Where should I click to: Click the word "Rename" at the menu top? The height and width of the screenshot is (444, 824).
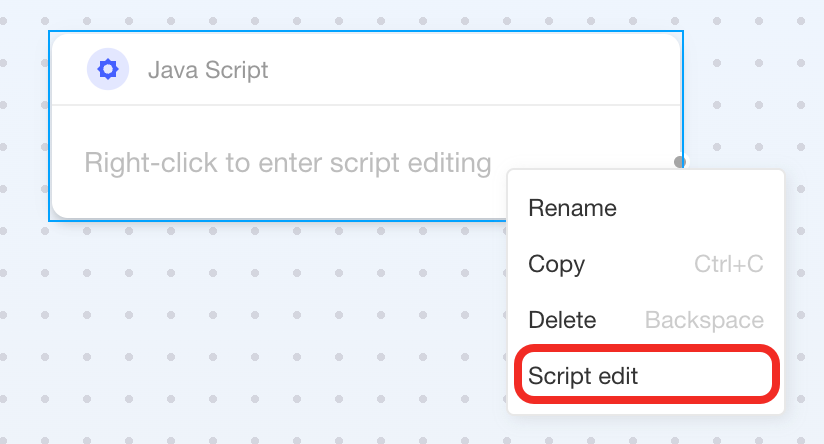coord(572,209)
